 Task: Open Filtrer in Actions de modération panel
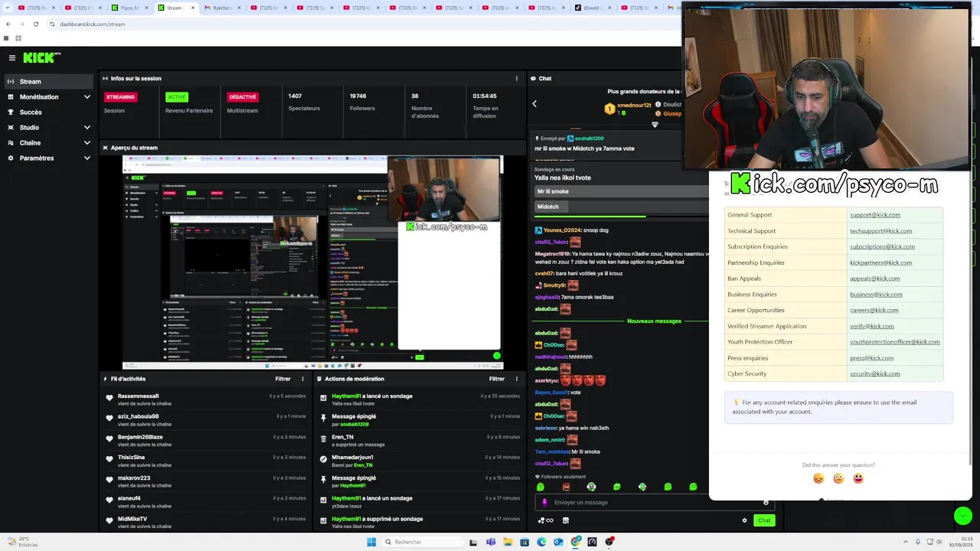point(497,379)
